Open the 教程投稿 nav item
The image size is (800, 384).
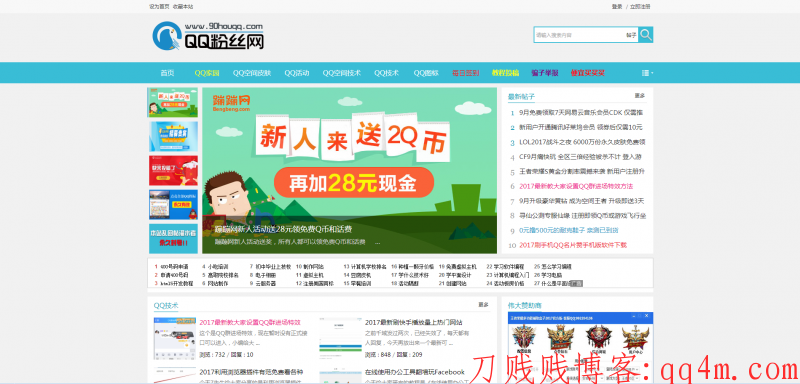(505, 73)
